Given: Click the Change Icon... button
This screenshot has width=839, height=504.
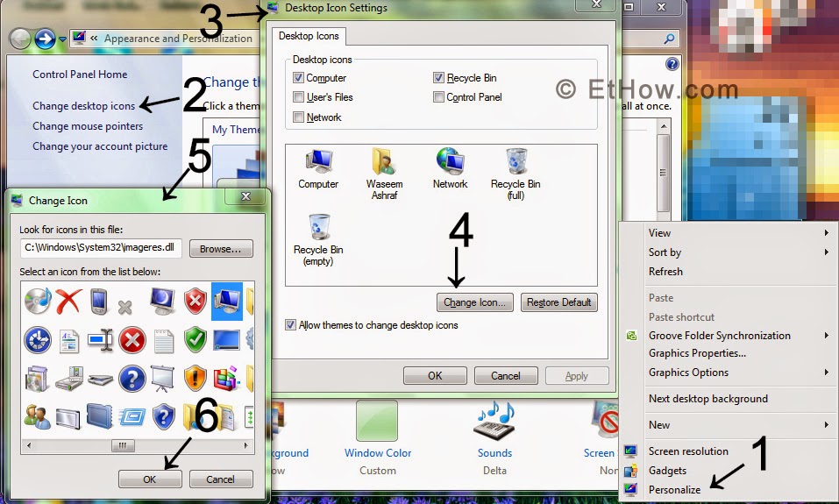Looking at the screenshot, I should pyautogui.click(x=474, y=302).
